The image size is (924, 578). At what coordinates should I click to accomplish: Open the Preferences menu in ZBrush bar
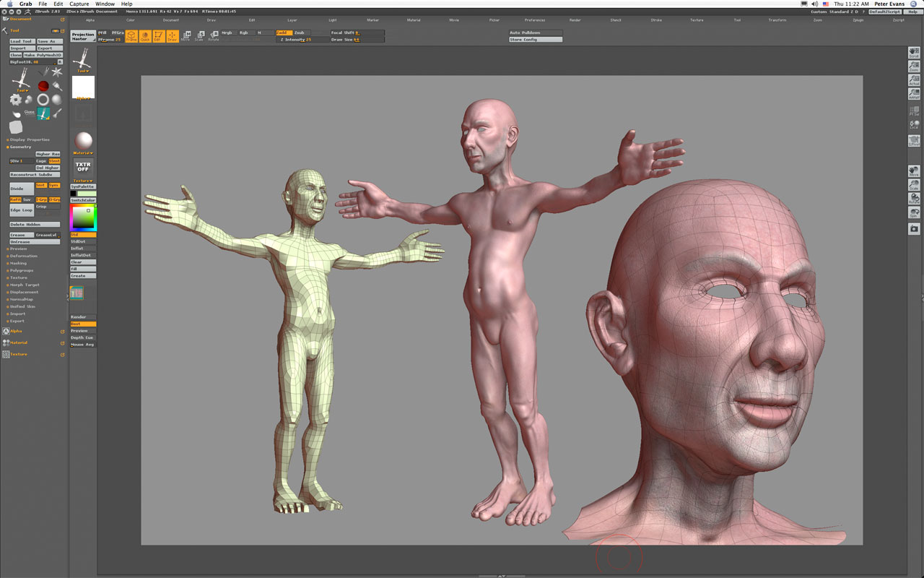point(535,20)
